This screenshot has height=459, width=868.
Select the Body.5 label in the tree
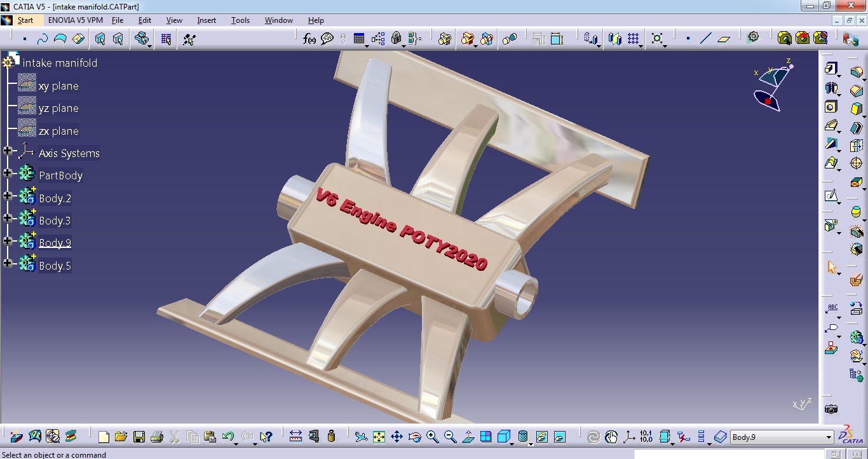coord(55,266)
